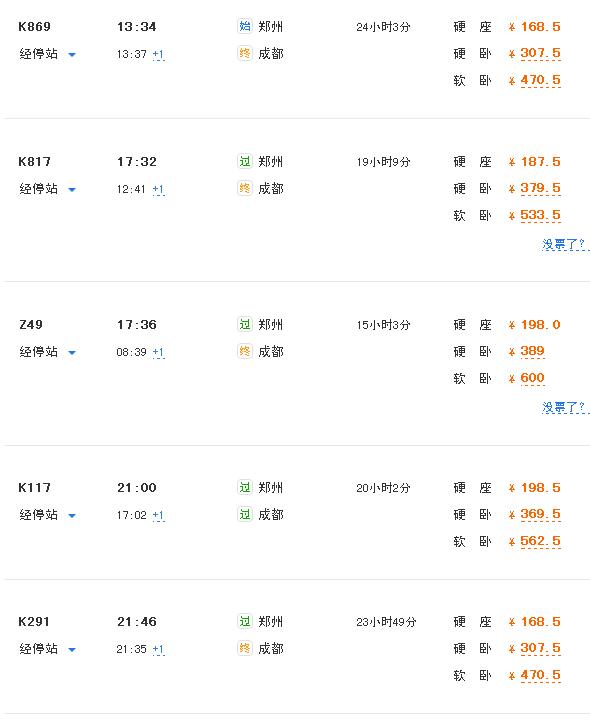This screenshot has width=590, height=721.
Task: Expand 经停站 stops for train K291
Action: 47,649
